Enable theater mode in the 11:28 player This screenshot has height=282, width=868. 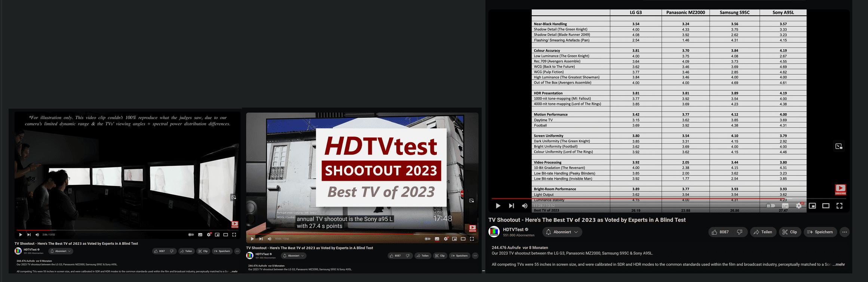(x=826, y=206)
